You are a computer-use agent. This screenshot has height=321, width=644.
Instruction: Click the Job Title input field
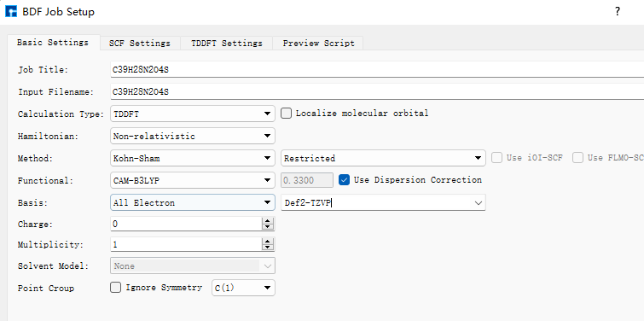(377, 69)
